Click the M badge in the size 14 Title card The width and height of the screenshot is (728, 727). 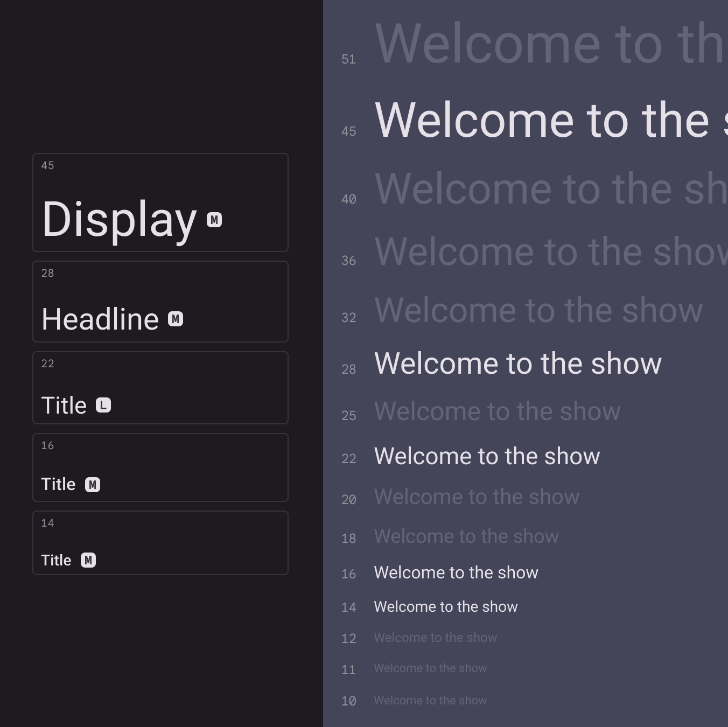click(88, 561)
